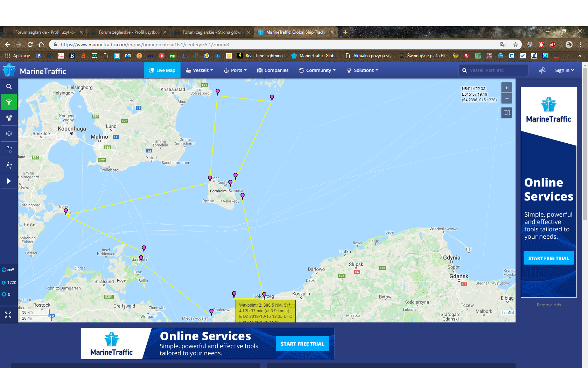The image size is (588, 368).
Task: Open the Leaflet attribution link
Action: [508, 313]
